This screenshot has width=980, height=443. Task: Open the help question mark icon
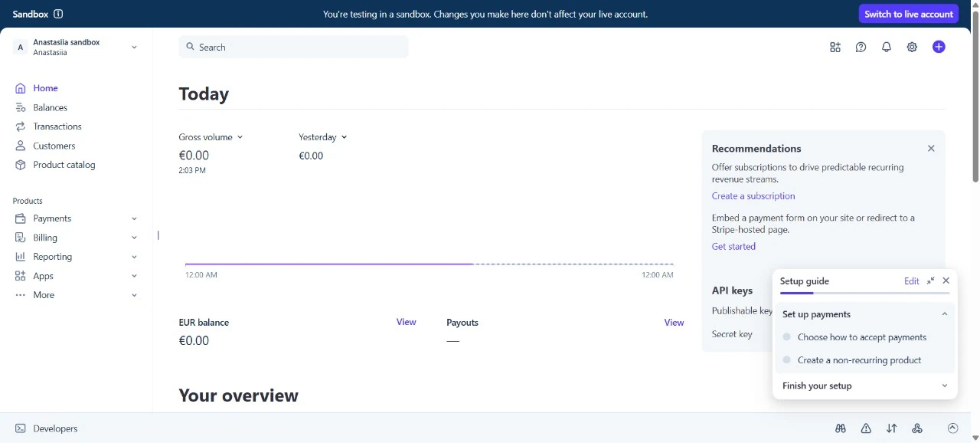click(861, 47)
